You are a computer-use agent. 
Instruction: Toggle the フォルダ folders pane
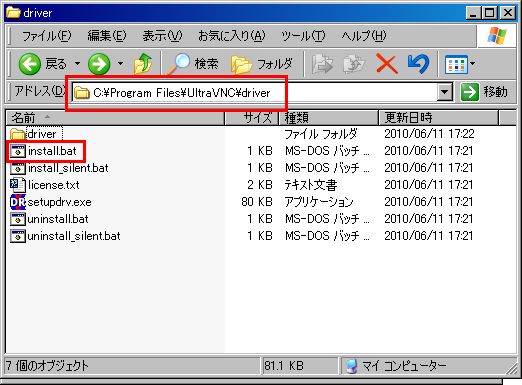click(x=262, y=63)
